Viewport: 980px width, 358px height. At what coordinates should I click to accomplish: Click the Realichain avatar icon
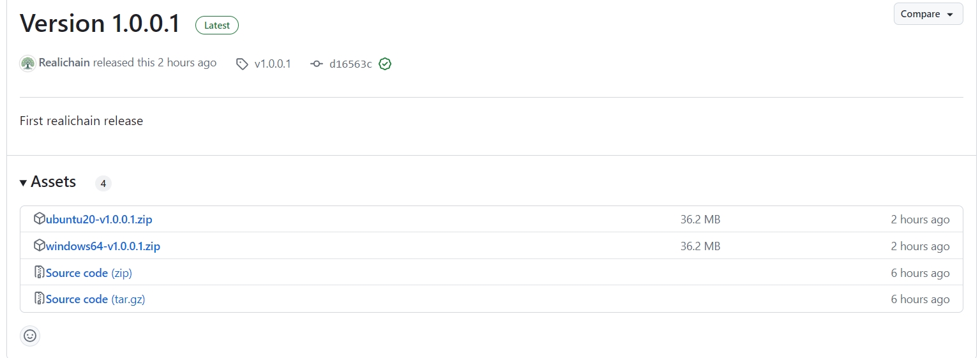[x=27, y=63]
